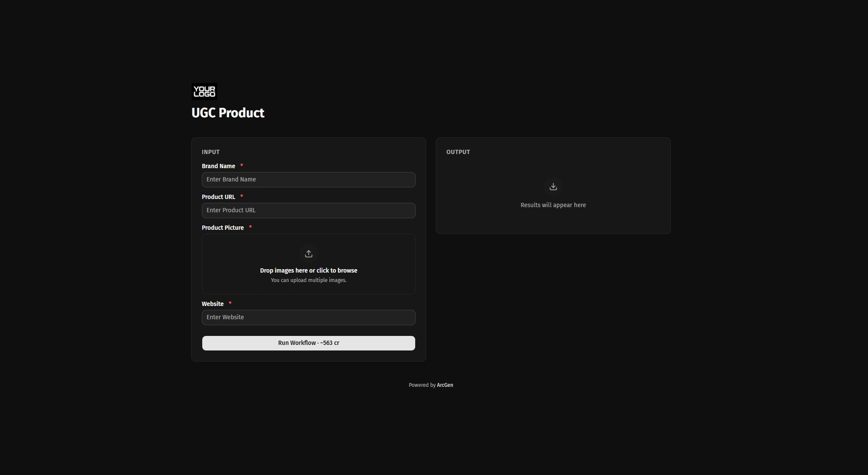The height and width of the screenshot is (475, 868).
Task: Select the Enter Website input box
Action: click(308, 318)
